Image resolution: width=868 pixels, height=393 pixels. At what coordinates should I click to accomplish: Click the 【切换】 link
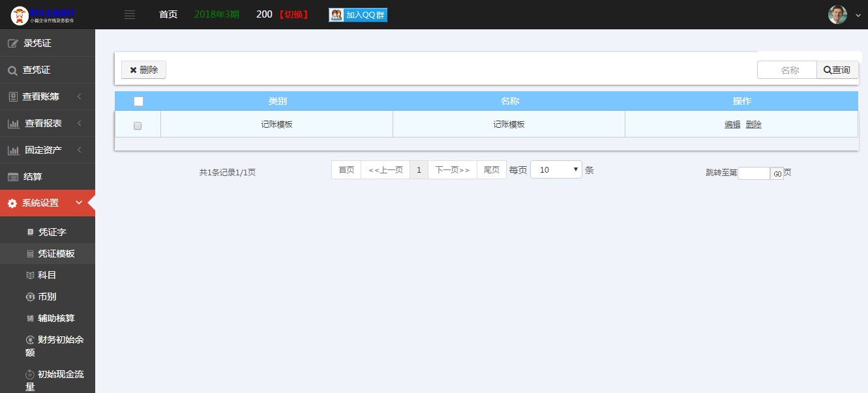[x=293, y=14]
